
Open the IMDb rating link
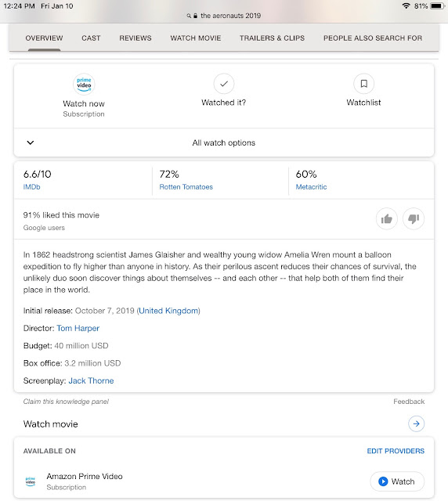31,187
